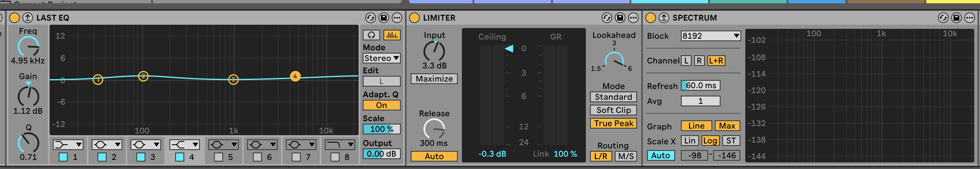Click the EQ Output 0.00 dB field
Viewport: 980px width, 169px height.
point(382,154)
